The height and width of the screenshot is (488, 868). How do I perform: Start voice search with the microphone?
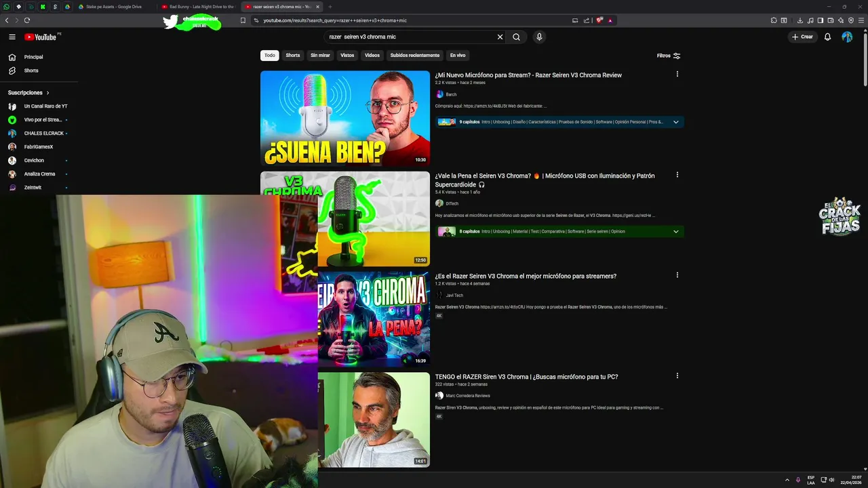pos(539,37)
